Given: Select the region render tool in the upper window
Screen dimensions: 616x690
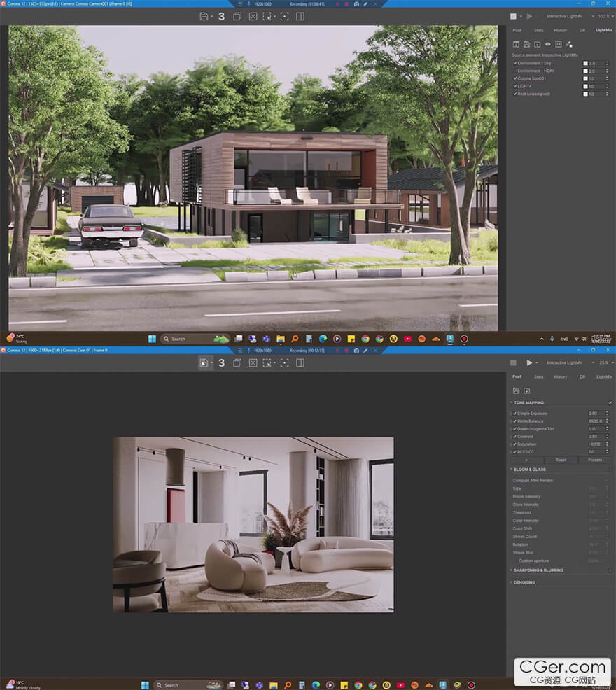Looking at the screenshot, I should (267, 17).
